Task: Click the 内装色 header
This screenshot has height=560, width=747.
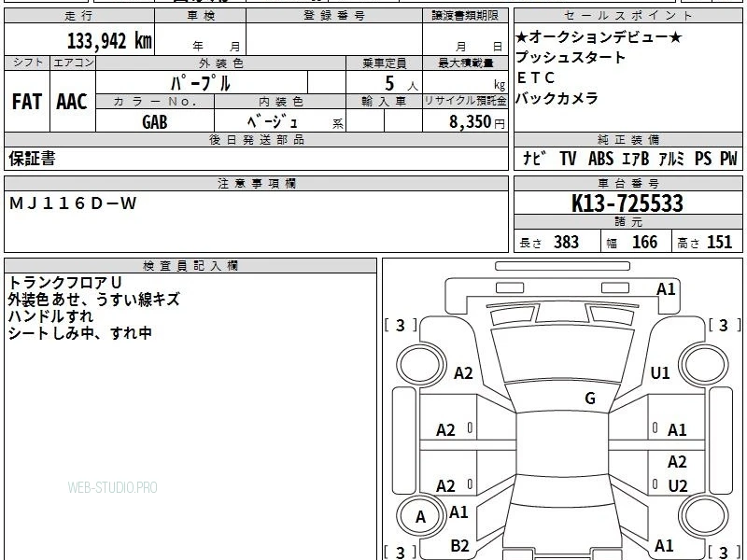Action: point(281,102)
